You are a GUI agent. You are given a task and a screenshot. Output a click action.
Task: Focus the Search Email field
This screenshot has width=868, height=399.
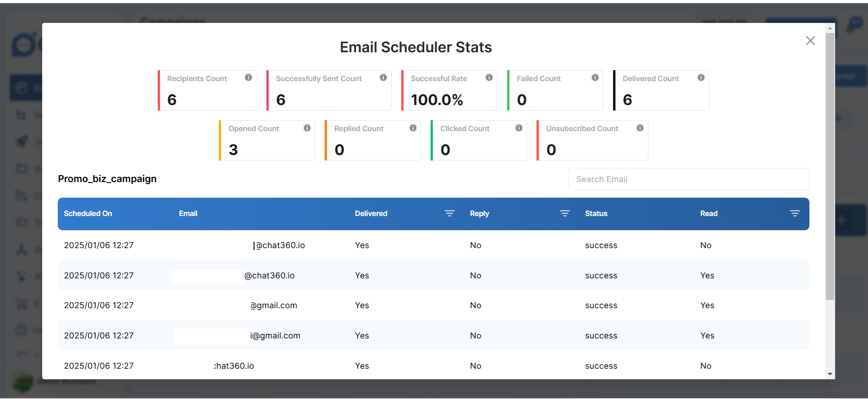tap(689, 179)
